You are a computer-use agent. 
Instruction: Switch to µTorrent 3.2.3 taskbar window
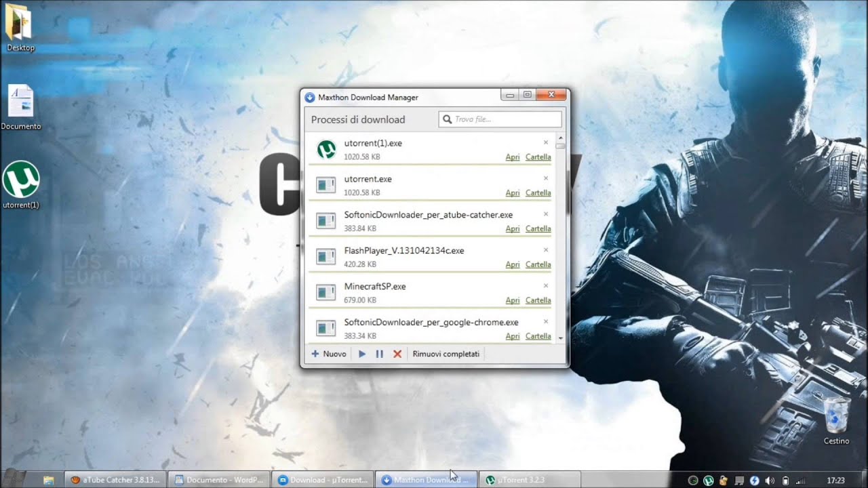click(x=530, y=480)
